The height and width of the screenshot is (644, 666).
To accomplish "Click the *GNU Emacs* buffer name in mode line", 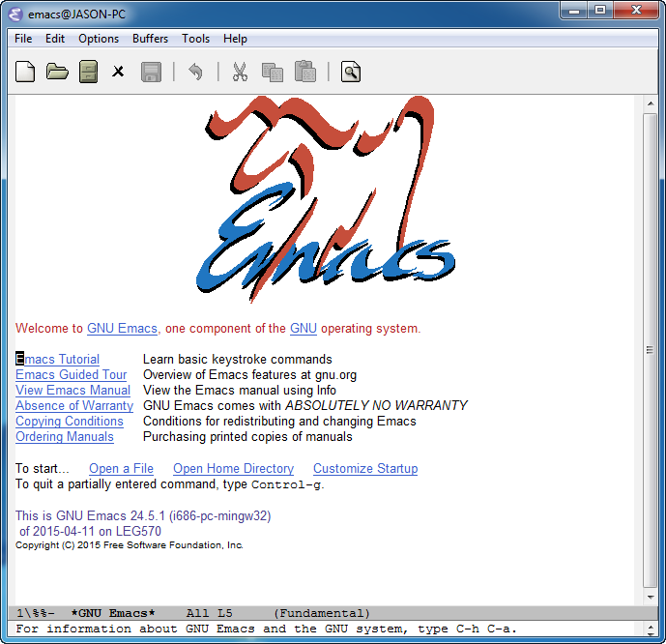I will pyautogui.click(x=113, y=613).
